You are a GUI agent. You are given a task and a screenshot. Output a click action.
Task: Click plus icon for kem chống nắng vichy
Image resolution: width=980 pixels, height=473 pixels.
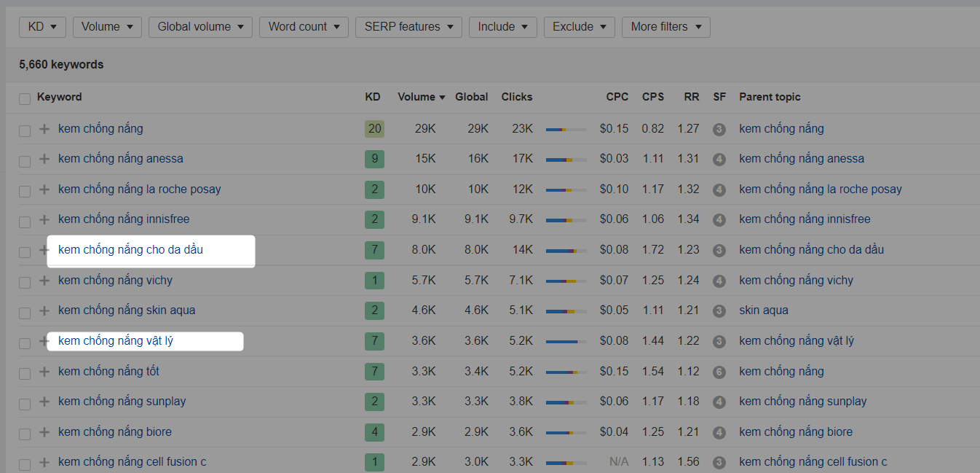tap(44, 281)
